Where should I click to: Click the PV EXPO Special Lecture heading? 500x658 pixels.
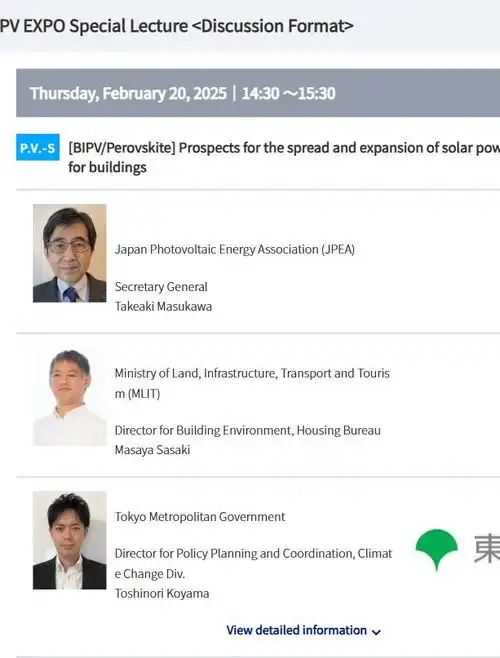[x=176, y=26]
